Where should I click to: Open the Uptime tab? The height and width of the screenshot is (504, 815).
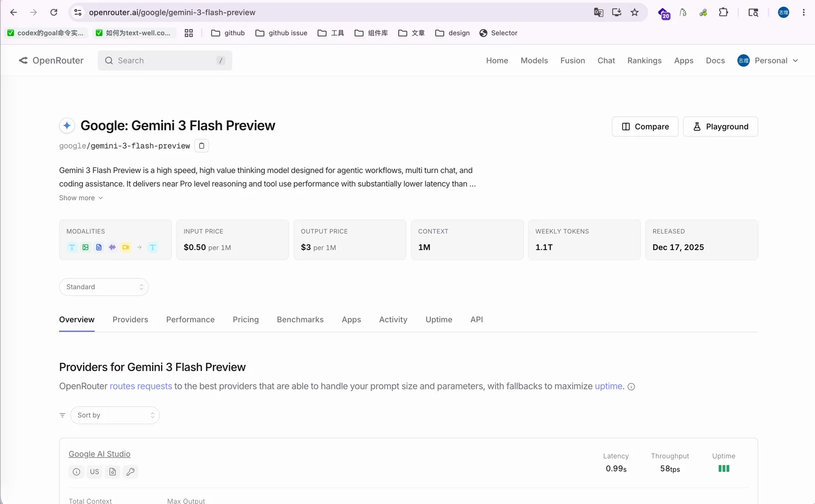point(439,320)
